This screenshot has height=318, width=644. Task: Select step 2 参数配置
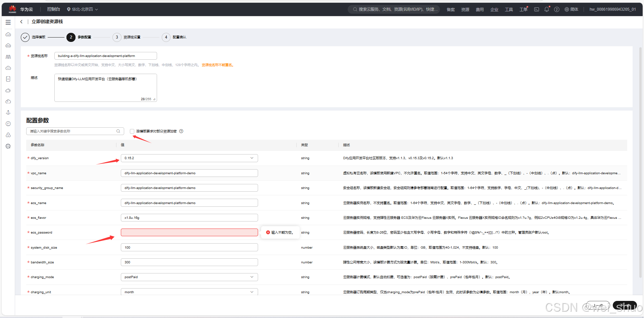pos(79,37)
